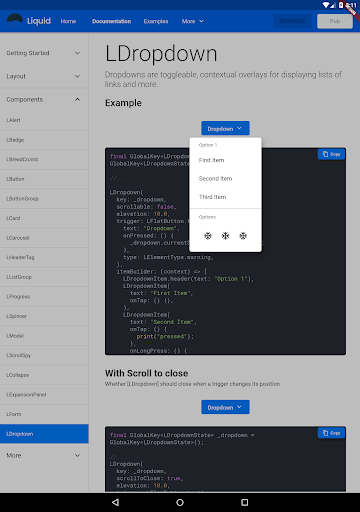Open LBadge component page
Viewport: 360px width, 512px height.
(x=44, y=140)
